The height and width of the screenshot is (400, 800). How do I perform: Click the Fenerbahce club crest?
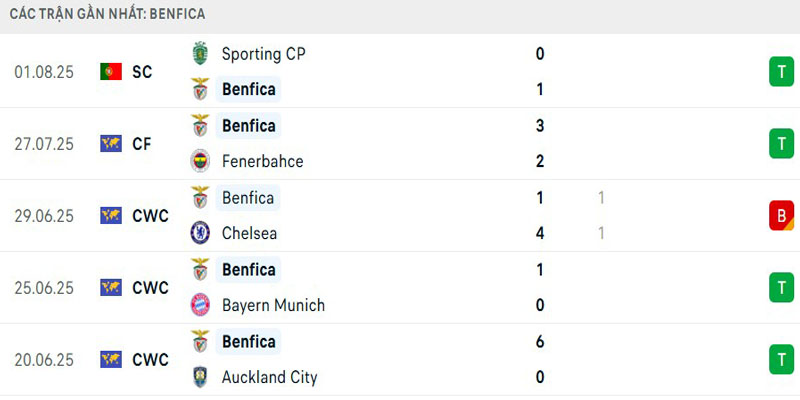(x=201, y=161)
